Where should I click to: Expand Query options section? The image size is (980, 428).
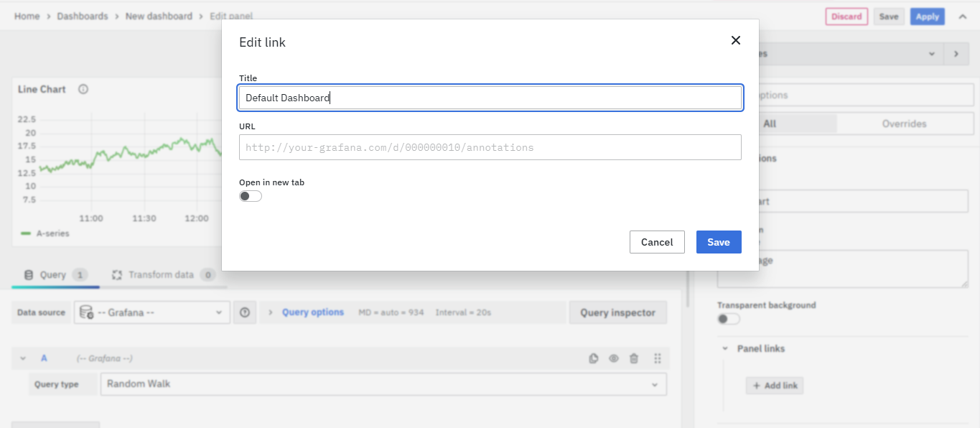point(312,312)
